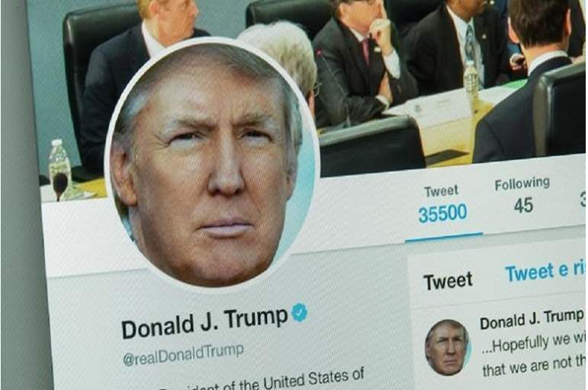Click the Tweet label above 35500

pyautogui.click(x=442, y=191)
